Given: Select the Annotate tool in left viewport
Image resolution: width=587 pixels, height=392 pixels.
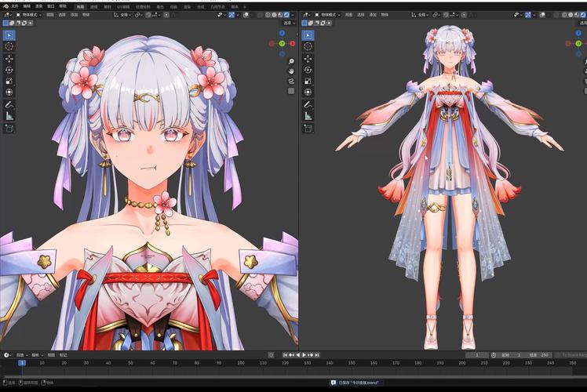Looking at the screenshot, I should click(x=9, y=105).
